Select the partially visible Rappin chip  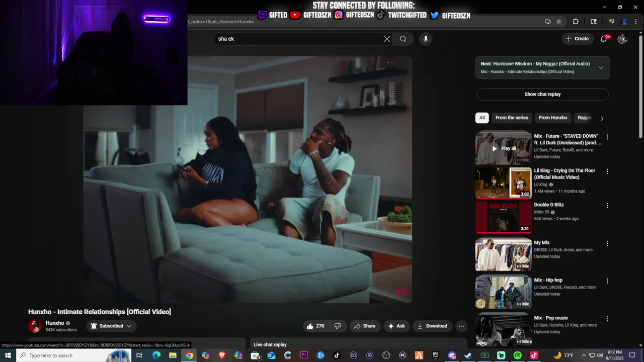[585, 118]
